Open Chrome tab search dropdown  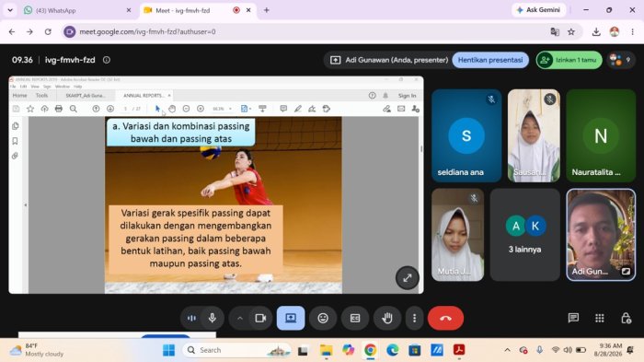[x=10, y=10]
